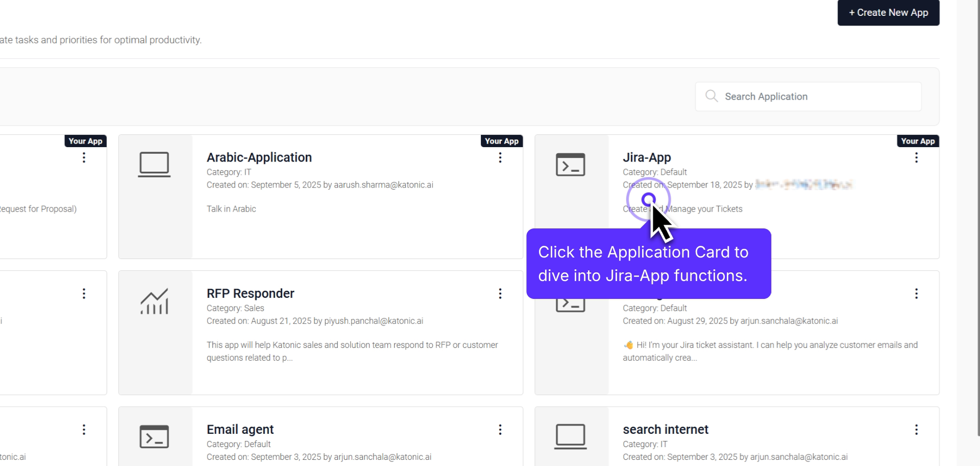
Task: Click the Create New App button
Action: [x=888, y=12]
